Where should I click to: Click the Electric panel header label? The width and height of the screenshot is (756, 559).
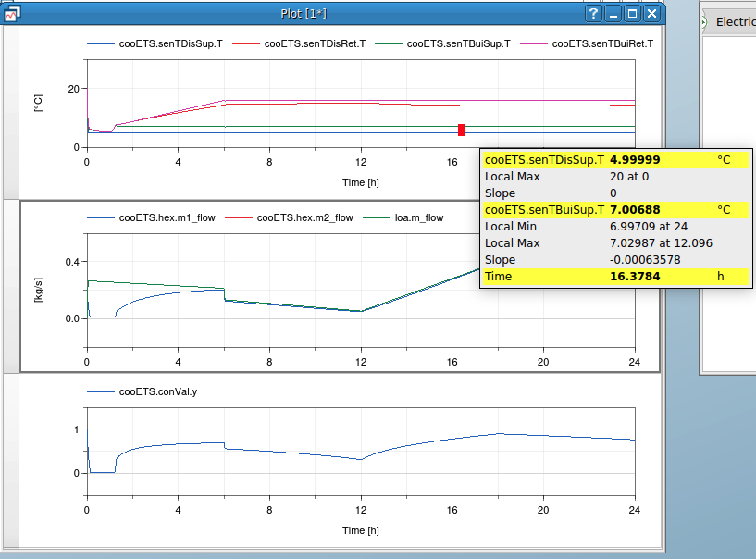click(x=735, y=21)
